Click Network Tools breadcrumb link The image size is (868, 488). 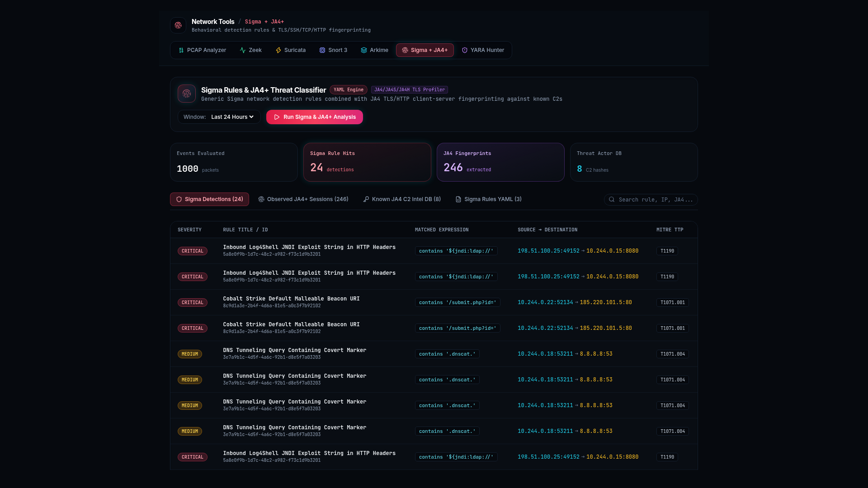click(x=213, y=22)
